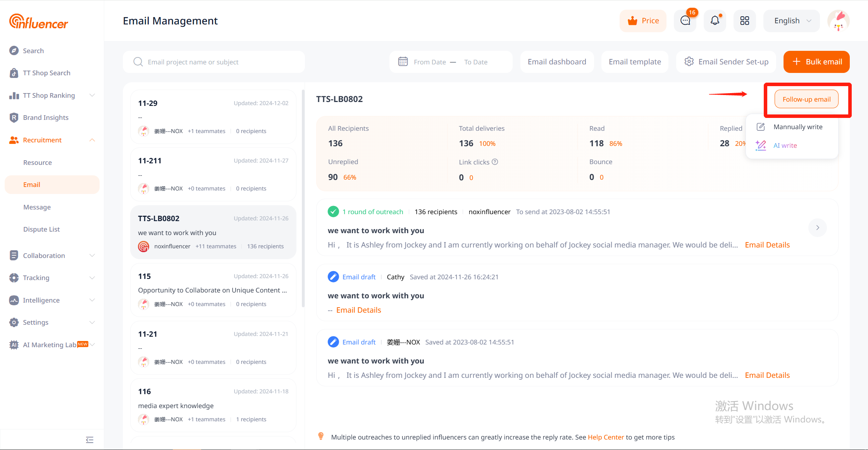Click the email list vertical scrollbar
This screenshot has height=450, width=868.
(x=303, y=198)
